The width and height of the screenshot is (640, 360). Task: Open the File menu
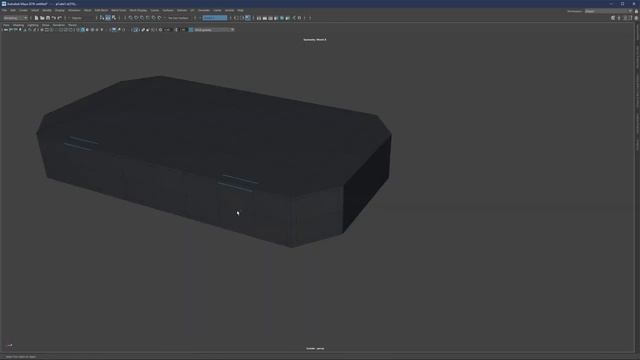4,10
